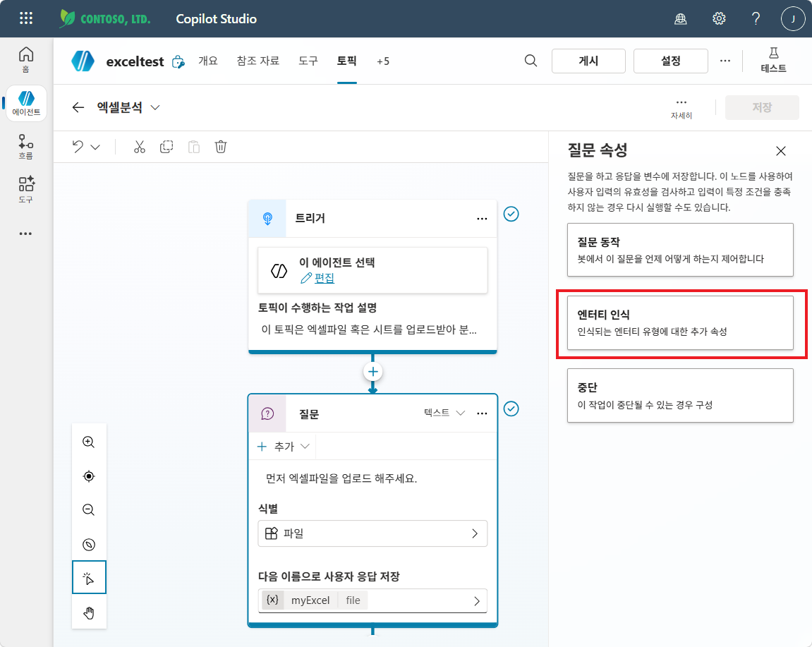Click the search magnifier icon
Viewport: 812px width, 647px height.
coord(531,61)
